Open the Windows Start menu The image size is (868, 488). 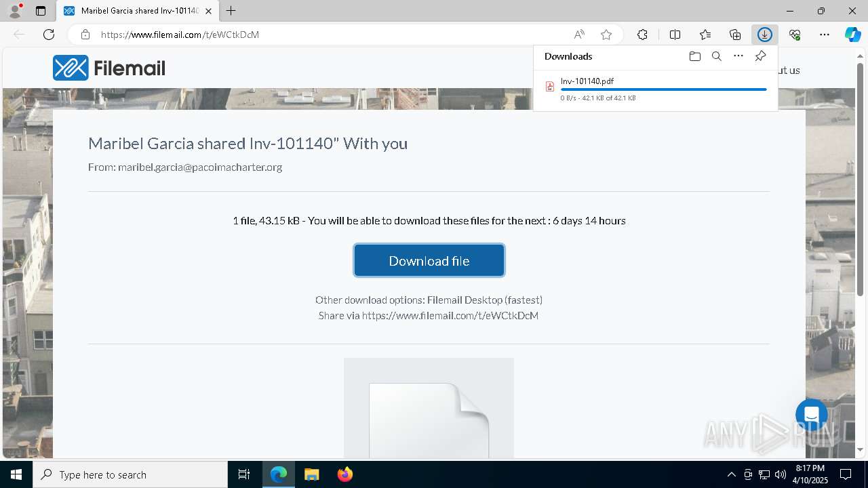16,474
